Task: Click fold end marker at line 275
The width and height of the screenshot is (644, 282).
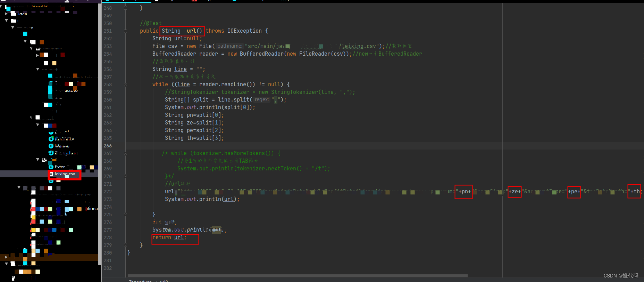Action: 125,215
